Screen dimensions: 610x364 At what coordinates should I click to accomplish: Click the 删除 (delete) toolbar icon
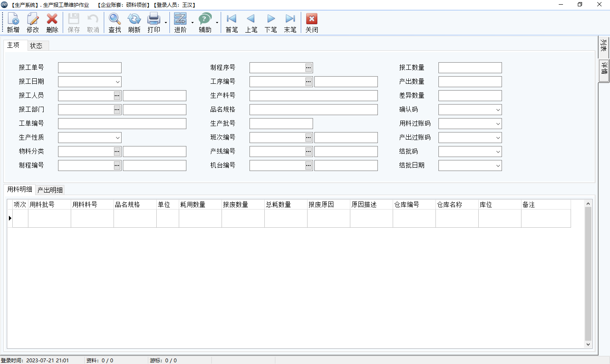coord(52,22)
